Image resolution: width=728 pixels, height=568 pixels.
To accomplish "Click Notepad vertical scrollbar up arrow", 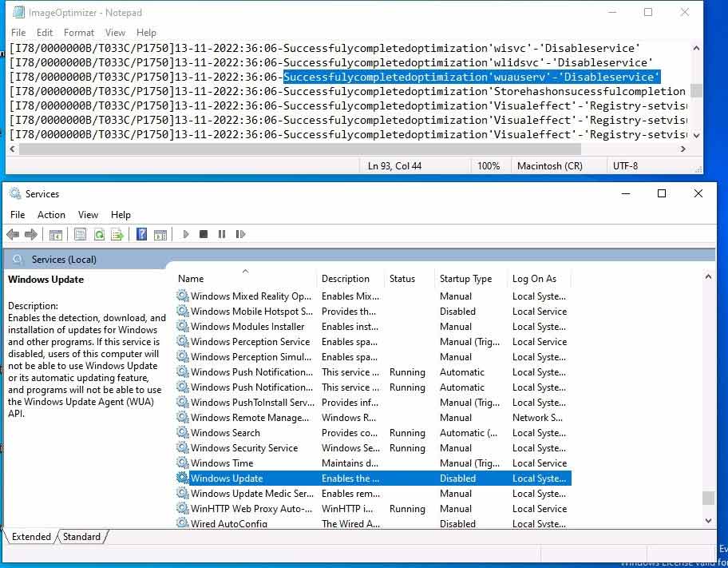I will 696,48.
